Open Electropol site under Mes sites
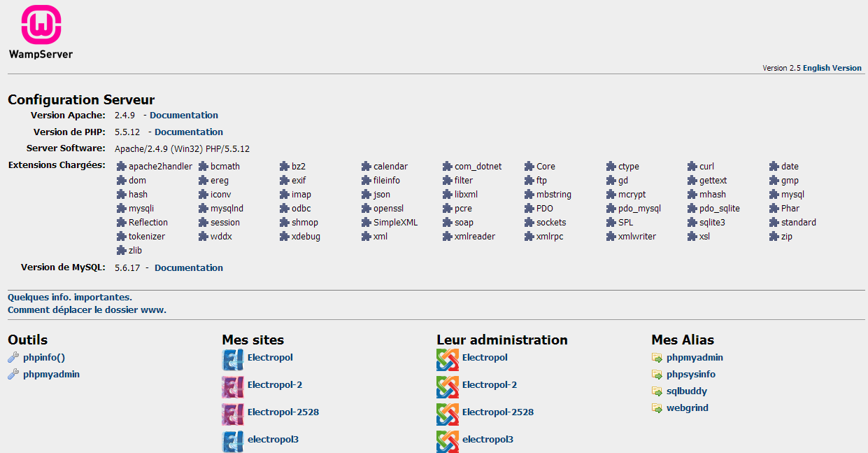Viewport: 868px width, 453px height. [x=270, y=358]
